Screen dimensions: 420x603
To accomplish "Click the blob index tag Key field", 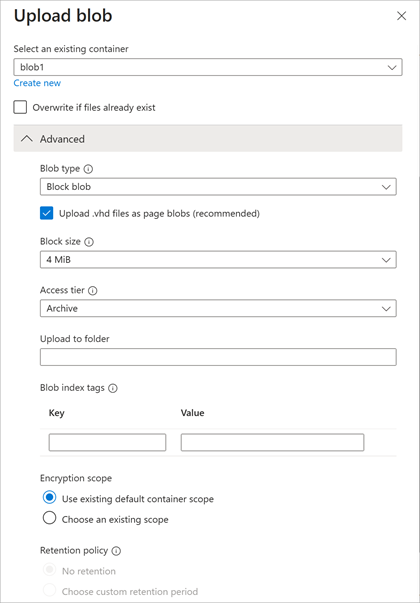I will point(107,442).
